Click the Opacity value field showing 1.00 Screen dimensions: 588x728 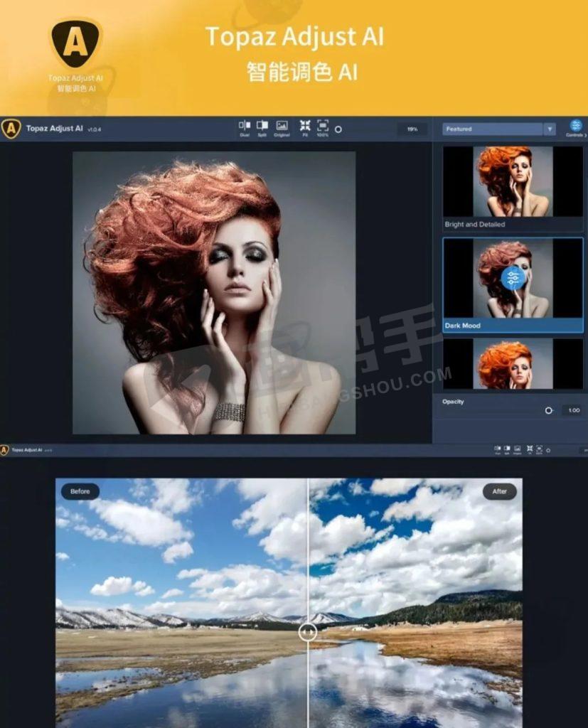coord(574,410)
